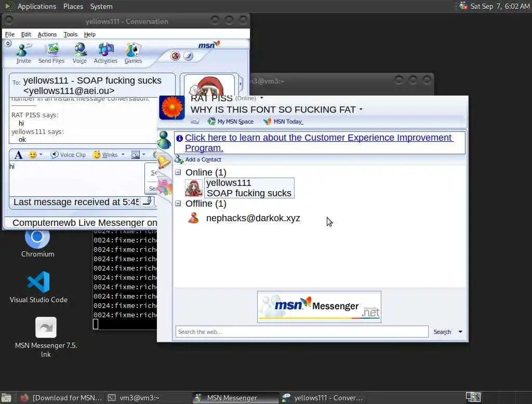
Task: Open the Winks dropdown arrow
Action: [123, 155]
